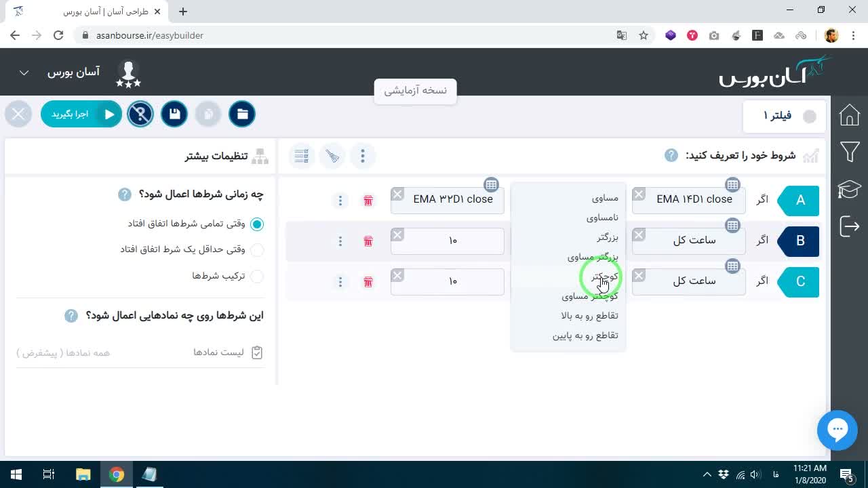Click help icon next to شروط خود را تعریف کنید
Image resolution: width=868 pixels, height=488 pixels.
coord(671,155)
